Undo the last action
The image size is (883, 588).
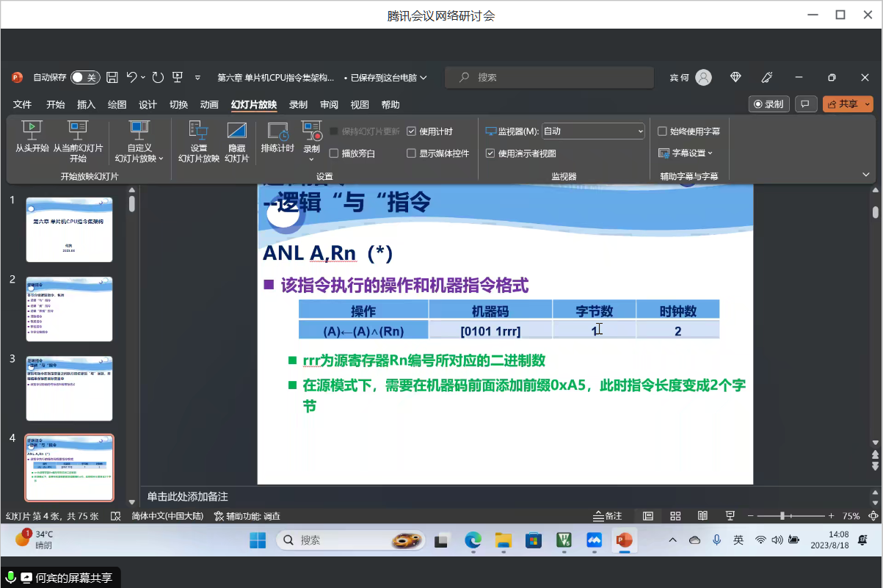tap(131, 77)
